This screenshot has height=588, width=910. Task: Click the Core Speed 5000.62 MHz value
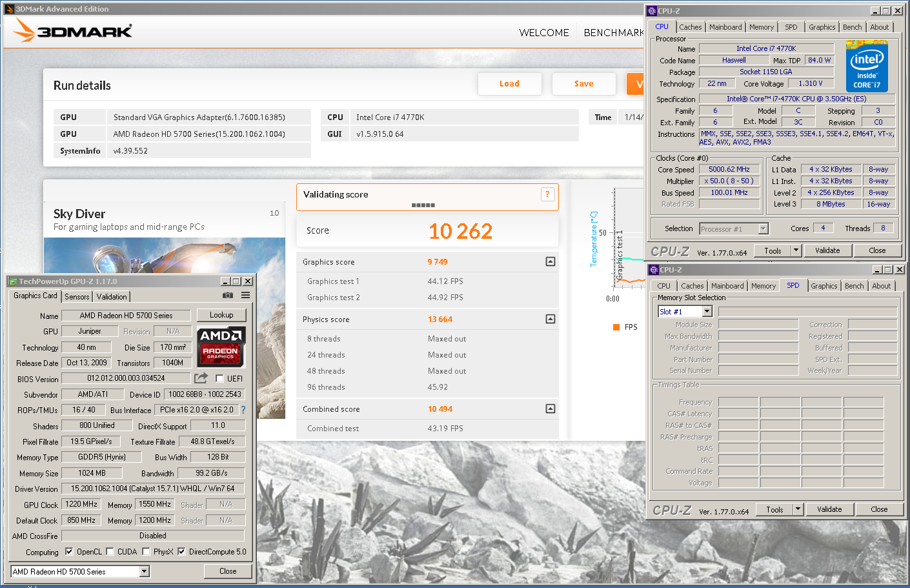(x=729, y=170)
